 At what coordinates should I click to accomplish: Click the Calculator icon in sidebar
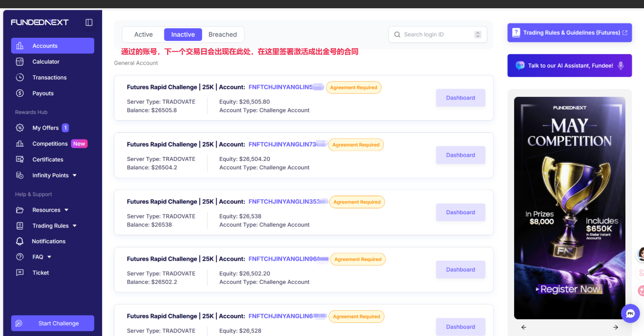(20, 62)
